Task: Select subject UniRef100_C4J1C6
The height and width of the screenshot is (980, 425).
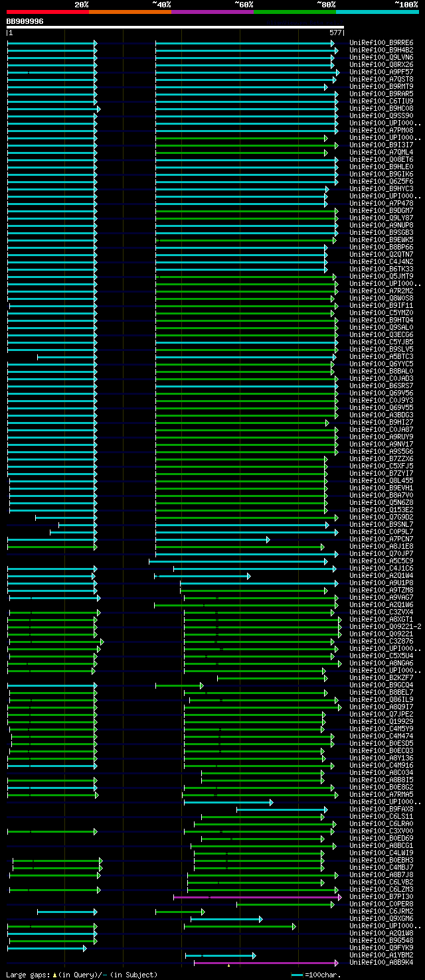Action: click(x=381, y=569)
